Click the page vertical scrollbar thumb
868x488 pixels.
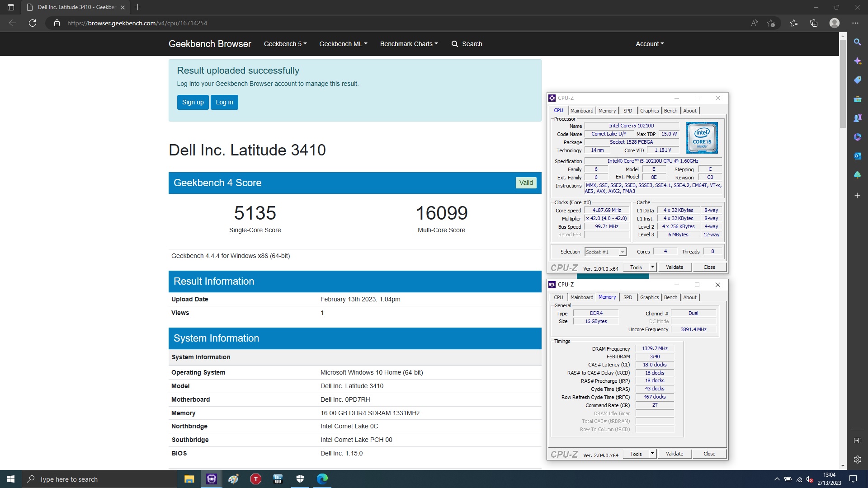coord(843,84)
